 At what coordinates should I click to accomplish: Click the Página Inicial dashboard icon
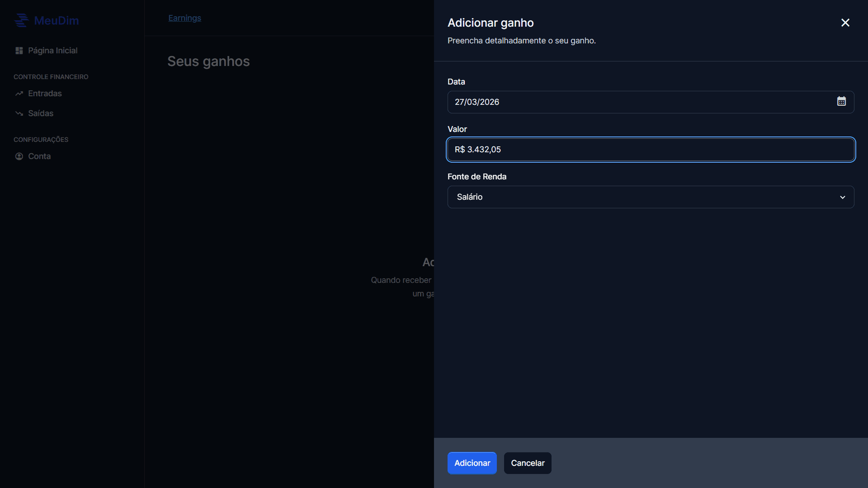point(19,51)
